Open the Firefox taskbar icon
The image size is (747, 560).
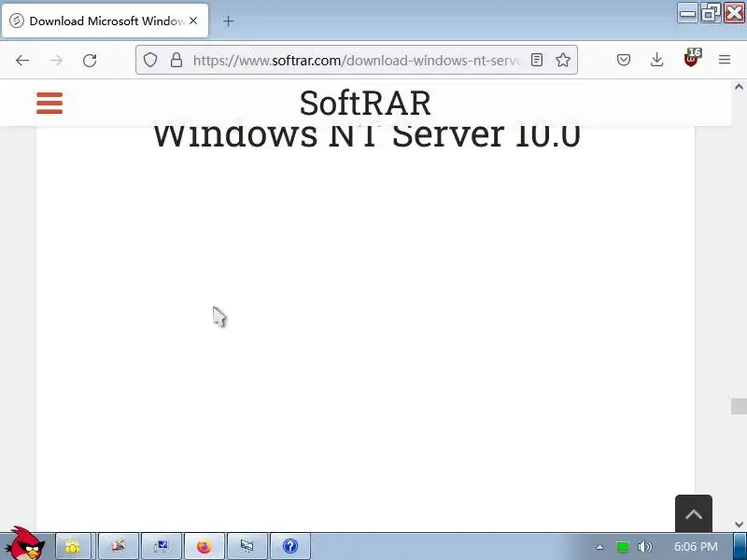(204, 546)
